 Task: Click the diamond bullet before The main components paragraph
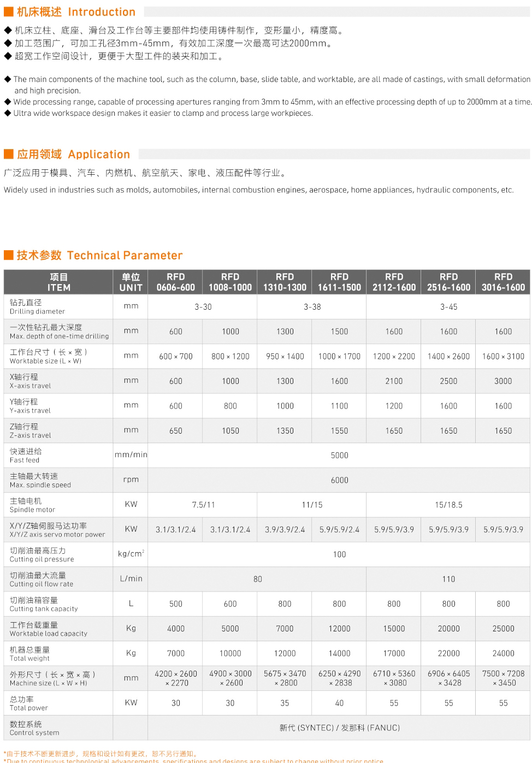7,79
